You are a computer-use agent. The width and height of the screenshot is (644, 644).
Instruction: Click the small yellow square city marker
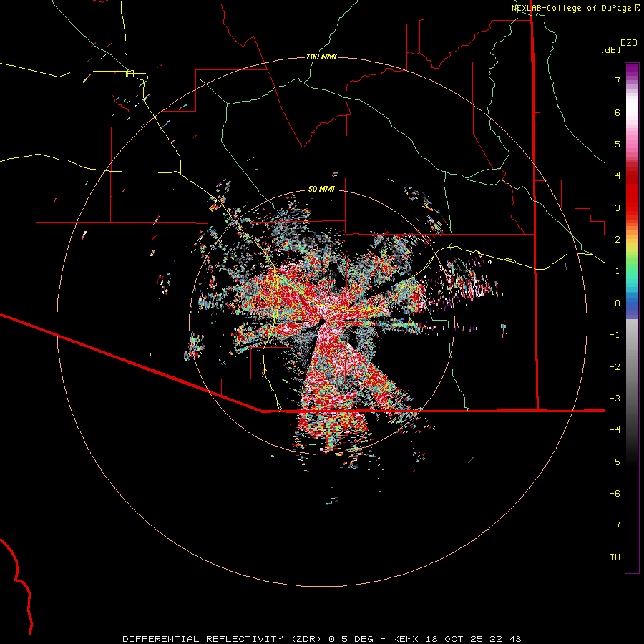pyautogui.click(x=130, y=74)
